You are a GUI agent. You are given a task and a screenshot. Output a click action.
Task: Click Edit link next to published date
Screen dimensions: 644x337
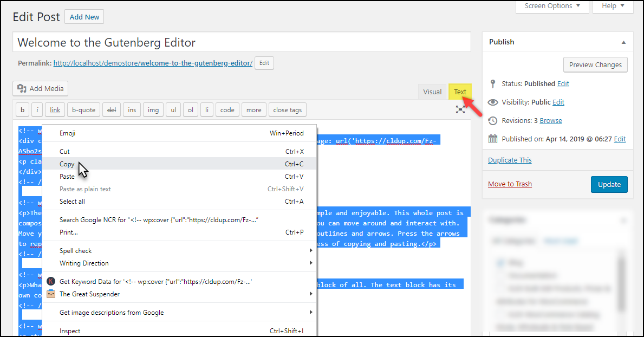click(620, 139)
